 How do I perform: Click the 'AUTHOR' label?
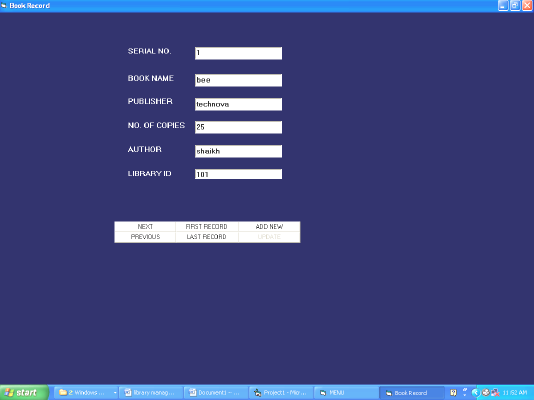click(x=144, y=149)
